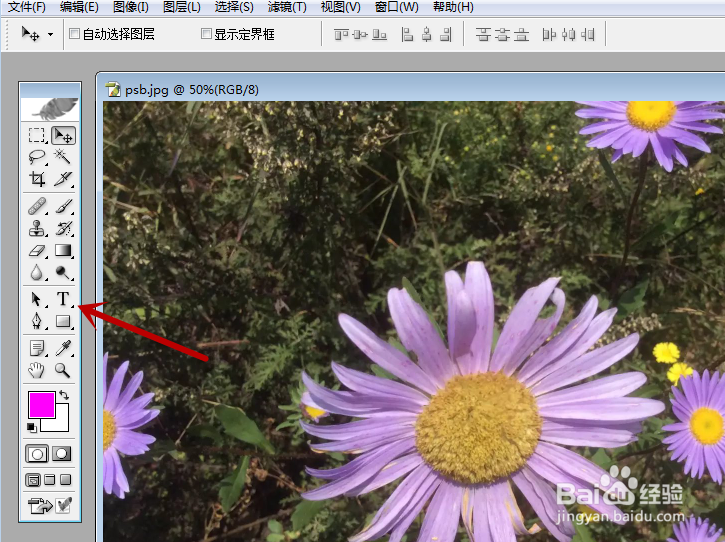
Task: Switch to Quick Mask mode
Action: [62, 454]
